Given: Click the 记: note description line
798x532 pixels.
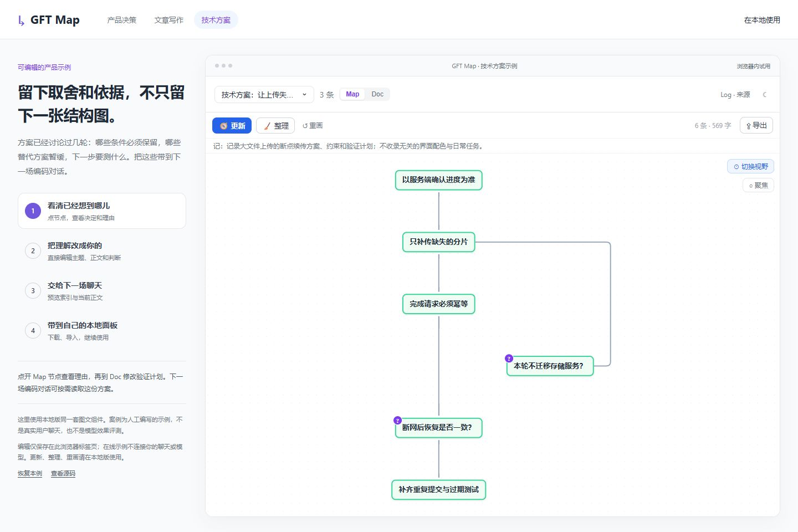Looking at the screenshot, I should click(x=349, y=146).
